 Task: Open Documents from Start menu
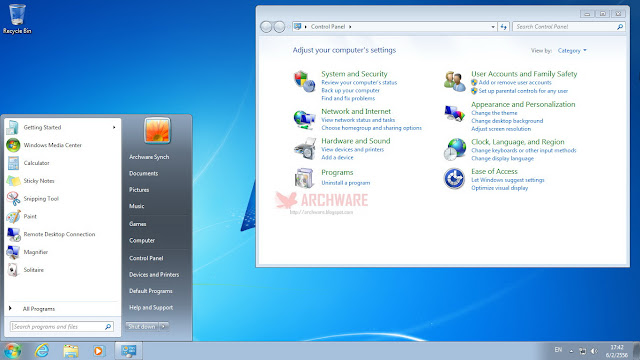[x=143, y=173]
